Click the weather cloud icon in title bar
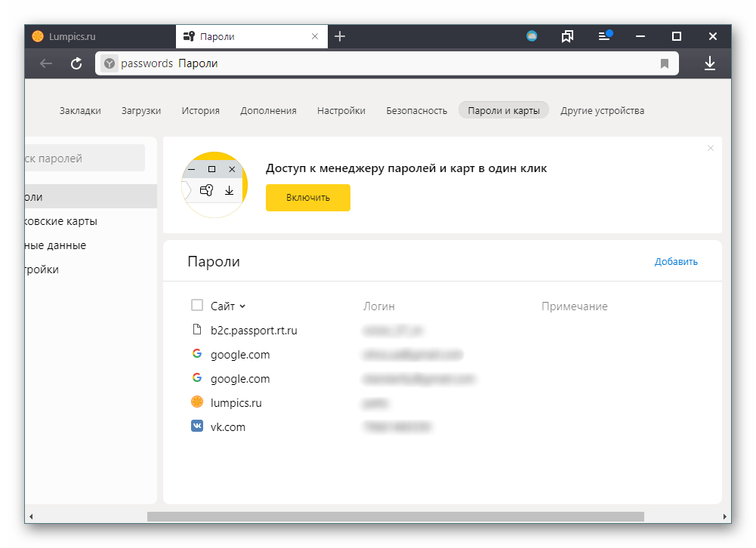This screenshot has width=756, height=548. tap(532, 36)
